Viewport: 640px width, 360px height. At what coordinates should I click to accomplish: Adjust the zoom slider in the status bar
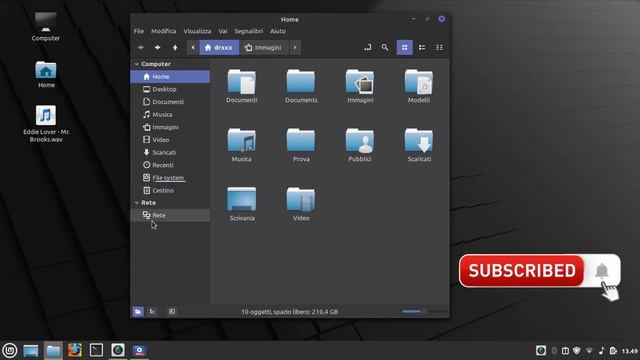pyautogui.click(x=424, y=311)
